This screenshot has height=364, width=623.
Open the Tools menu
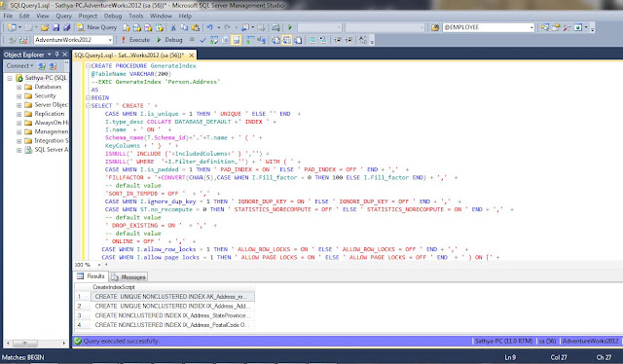[x=135, y=16]
